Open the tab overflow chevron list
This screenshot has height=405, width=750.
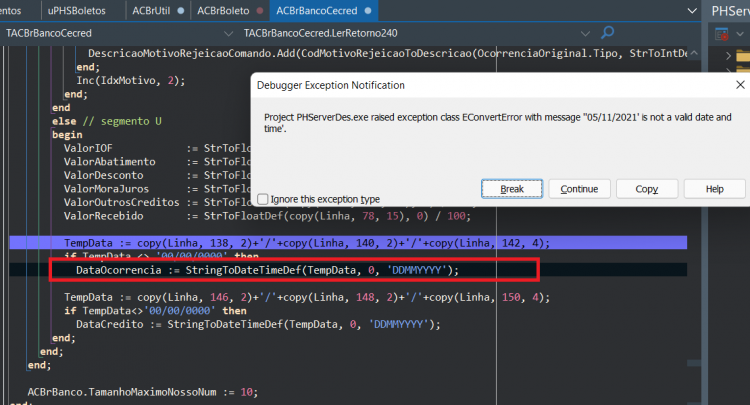pos(692,11)
